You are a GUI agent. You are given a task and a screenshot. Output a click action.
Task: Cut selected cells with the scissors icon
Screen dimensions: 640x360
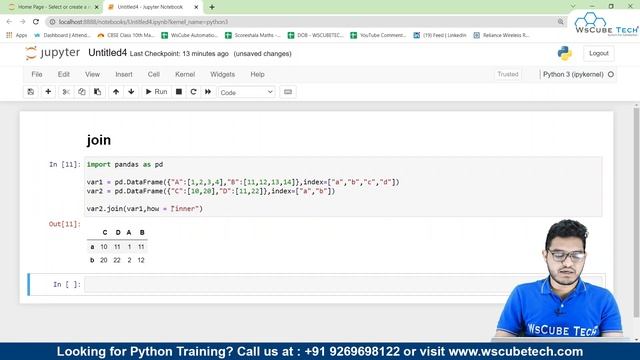coord(66,92)
